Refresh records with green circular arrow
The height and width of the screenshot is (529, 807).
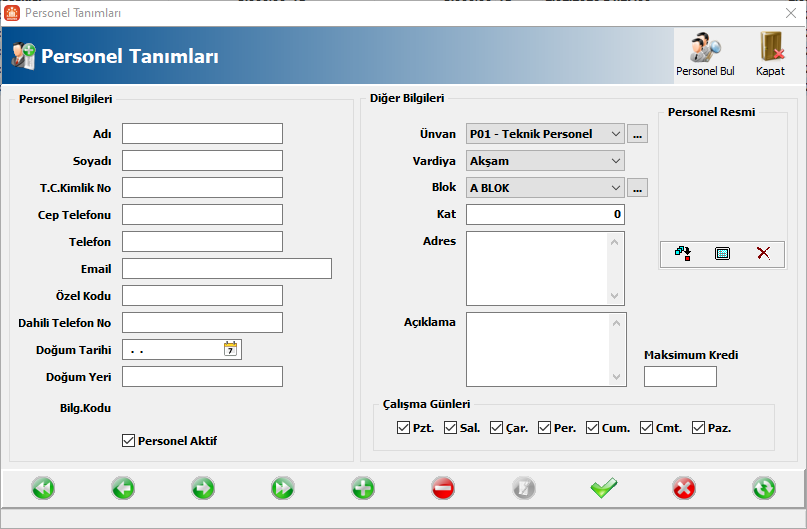coord(764,488)
